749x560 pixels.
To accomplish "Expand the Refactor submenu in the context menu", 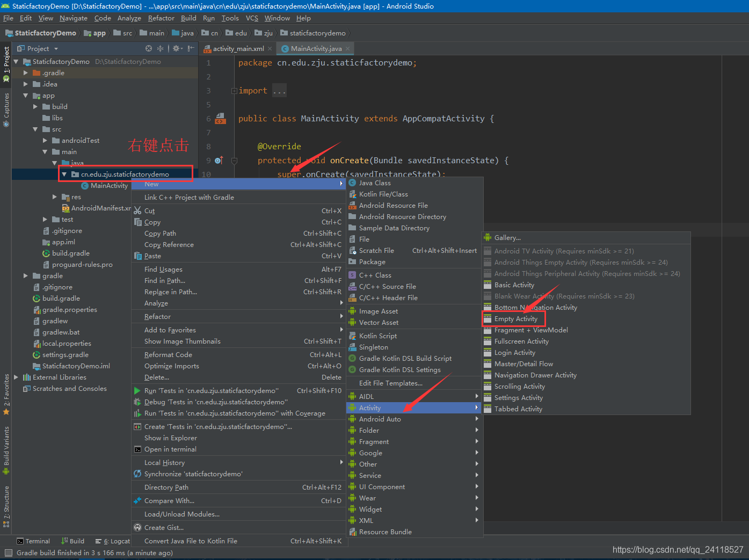I will pos(239,317).
